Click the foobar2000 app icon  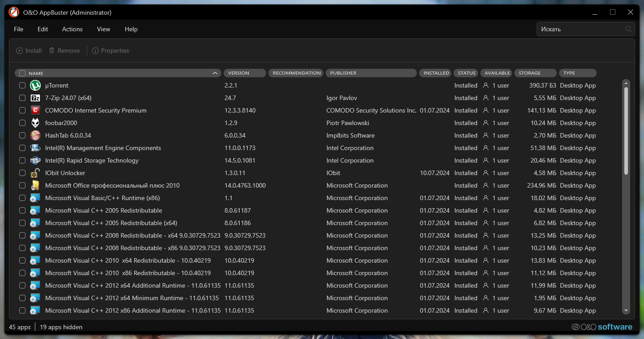click(35, 123)
